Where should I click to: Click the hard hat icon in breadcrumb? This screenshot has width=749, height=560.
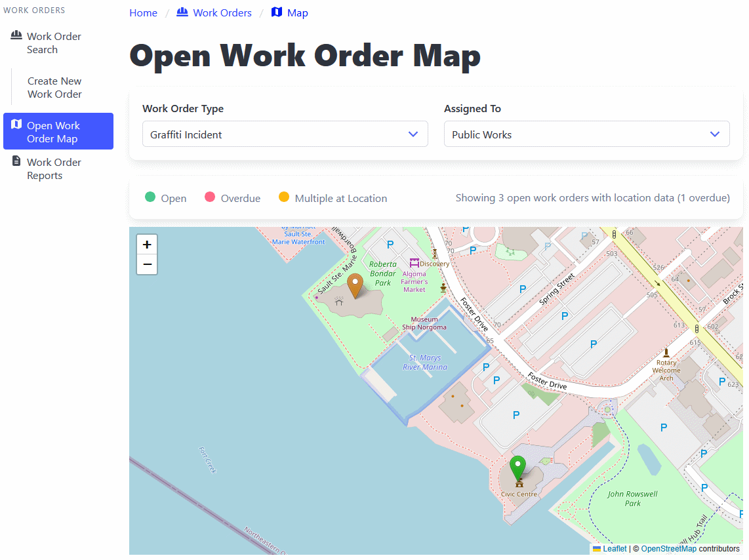click(x=182, y=12)
